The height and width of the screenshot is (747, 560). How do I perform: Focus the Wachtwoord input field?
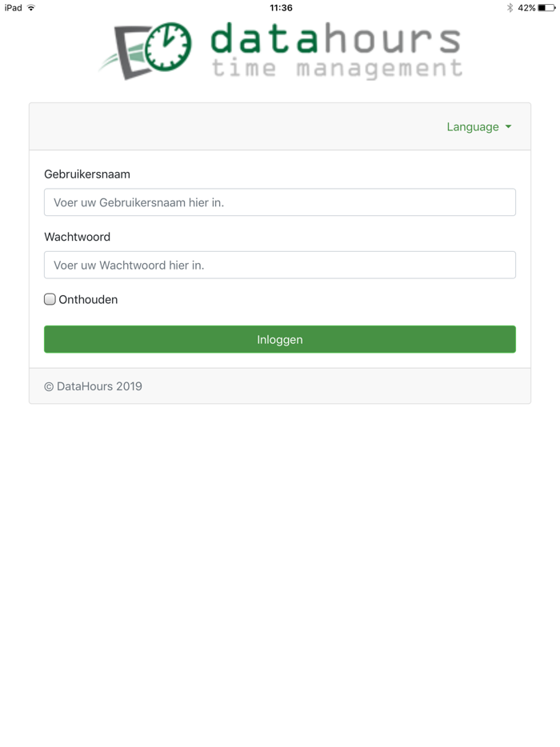pos(280,265)
